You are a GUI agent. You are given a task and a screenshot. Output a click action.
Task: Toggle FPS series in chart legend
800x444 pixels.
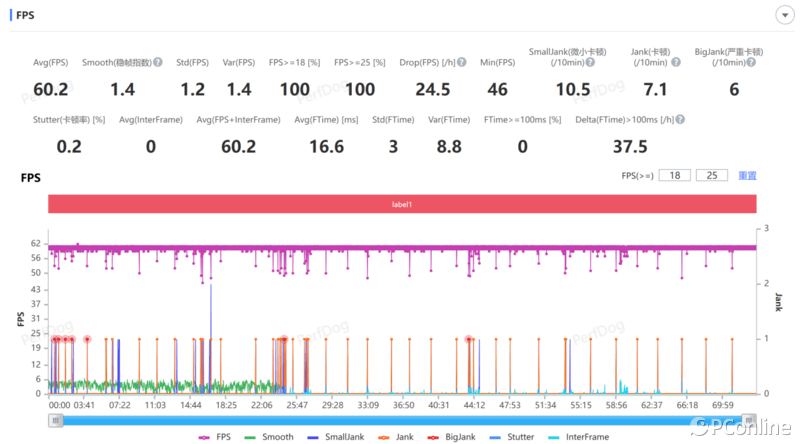213,437
